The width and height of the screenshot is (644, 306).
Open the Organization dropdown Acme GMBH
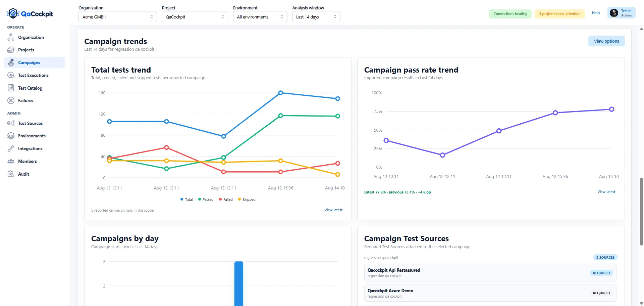[x=118, y=17]
